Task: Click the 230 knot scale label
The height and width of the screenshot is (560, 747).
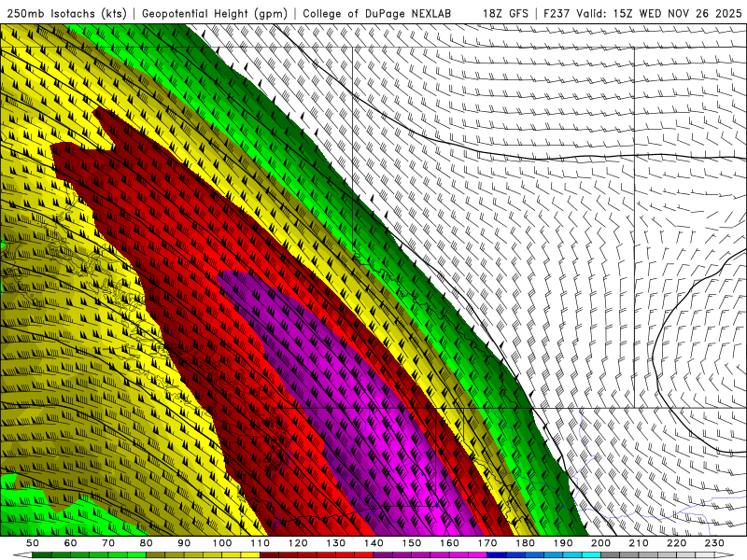Action: [x=714, y=543]
